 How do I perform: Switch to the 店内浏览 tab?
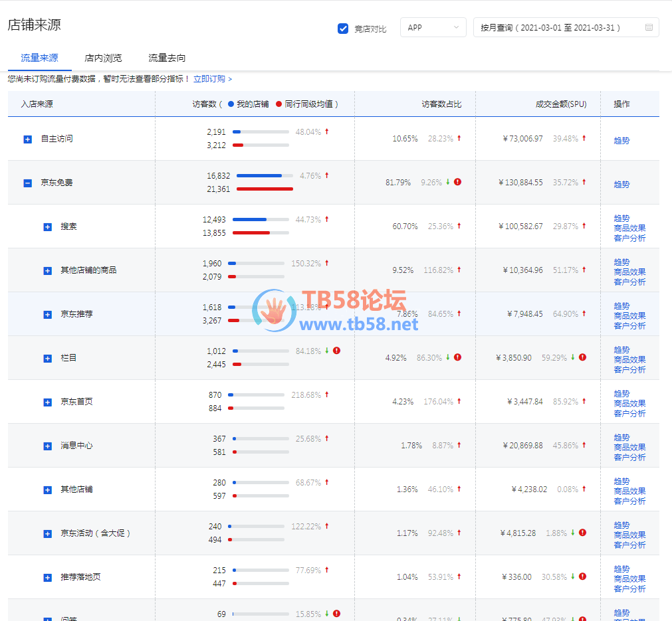[x=103, y=58]
